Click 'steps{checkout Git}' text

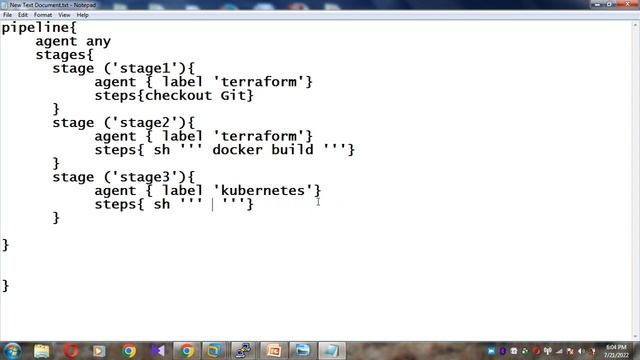(x=174, y=96)
